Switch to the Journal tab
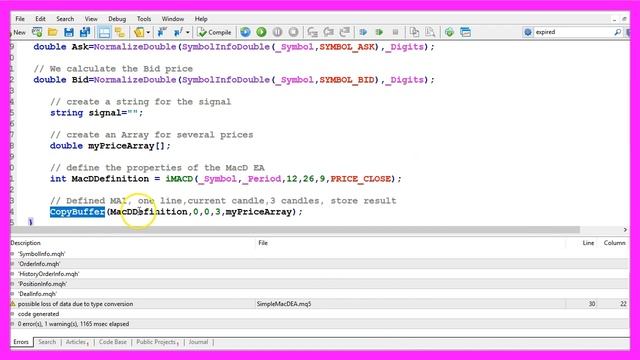This screenshot has height=360, width=640. click(x=198, y=342)
